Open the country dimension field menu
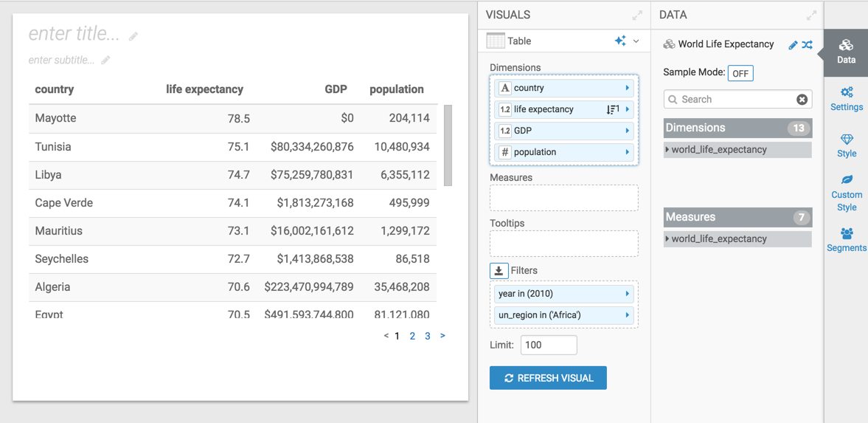868x423 pixels. coord(628,88)
